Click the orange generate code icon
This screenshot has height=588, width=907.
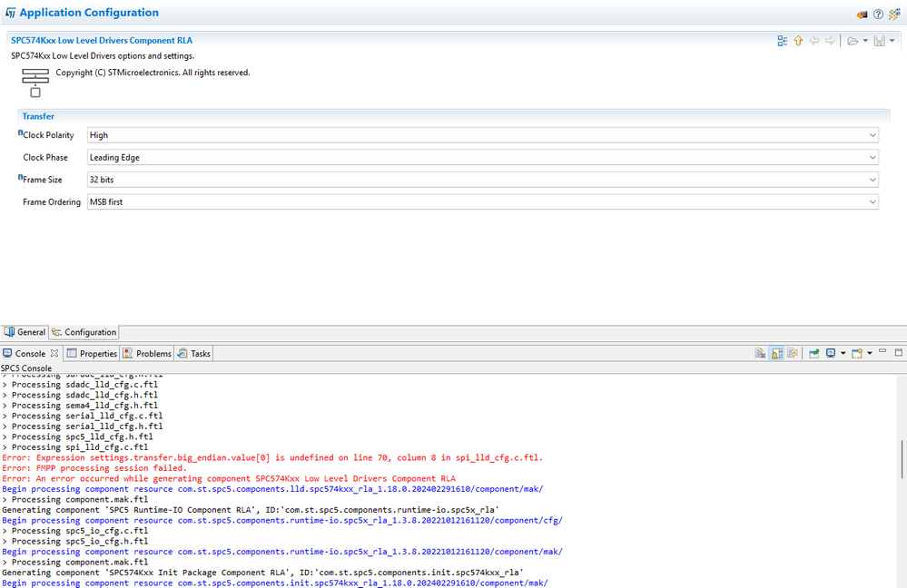(862, 14)
